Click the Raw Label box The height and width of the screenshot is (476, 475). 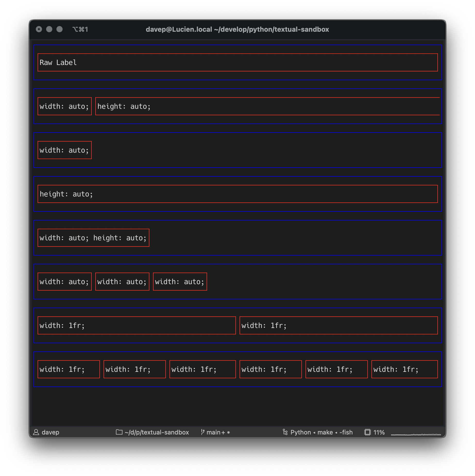(x=237, y=62)
